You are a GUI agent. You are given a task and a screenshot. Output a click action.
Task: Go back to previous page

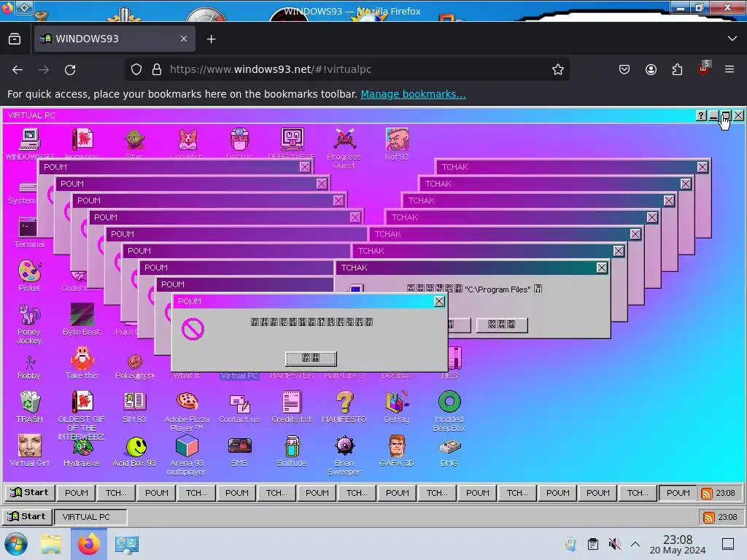(x=18, y=69)
